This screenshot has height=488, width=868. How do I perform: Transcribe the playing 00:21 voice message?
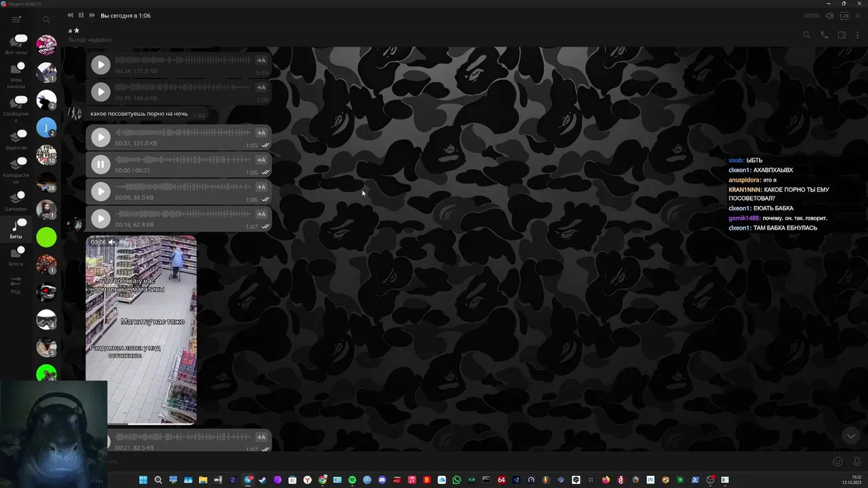click(x=261, y=160)
